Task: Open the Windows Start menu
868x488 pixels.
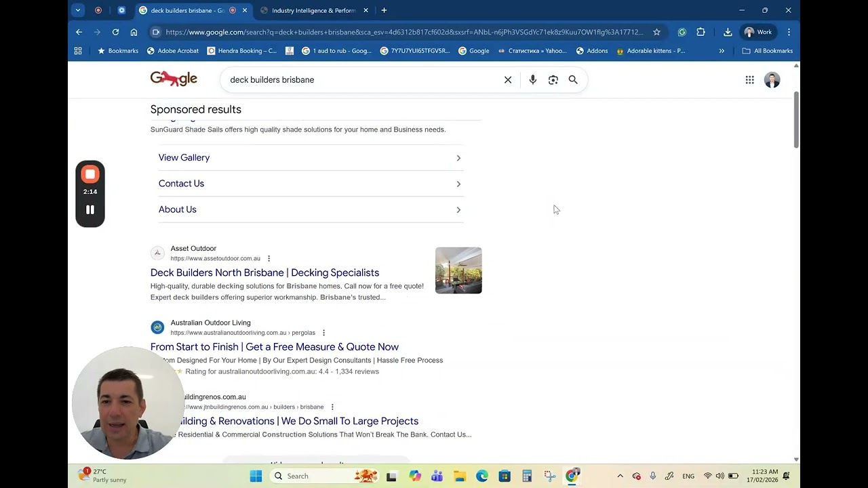Action: [x=256, y=476]
